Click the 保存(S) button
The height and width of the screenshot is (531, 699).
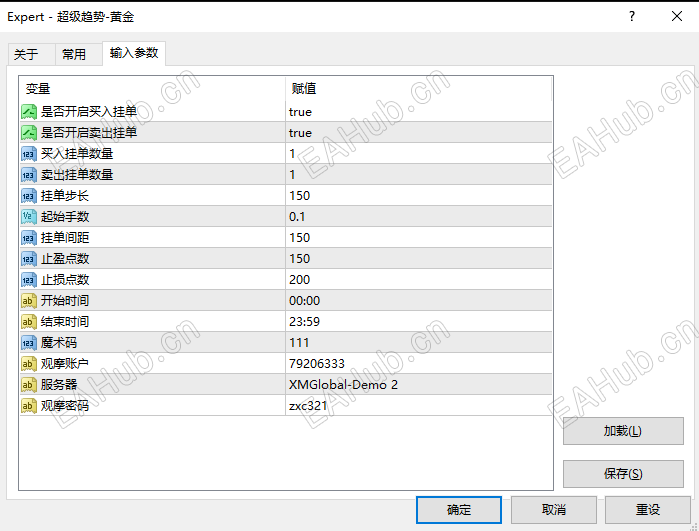[x=623, y=473]
